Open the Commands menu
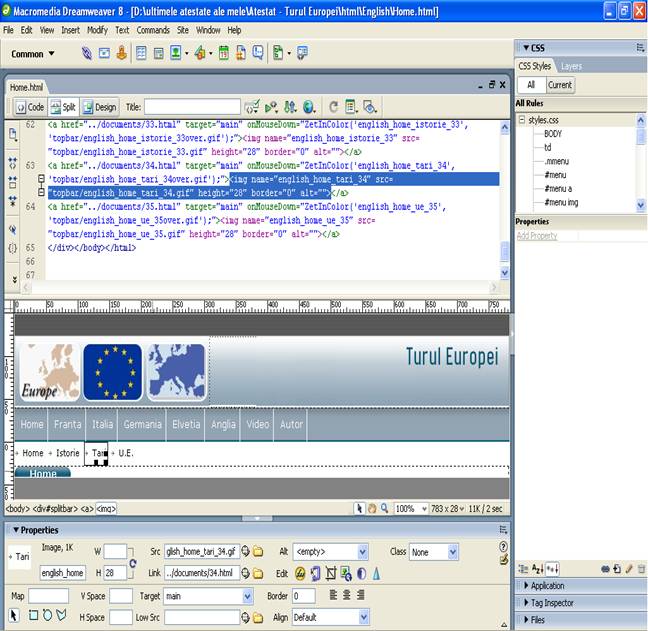648x631 pixels. (x=153, y=30)
